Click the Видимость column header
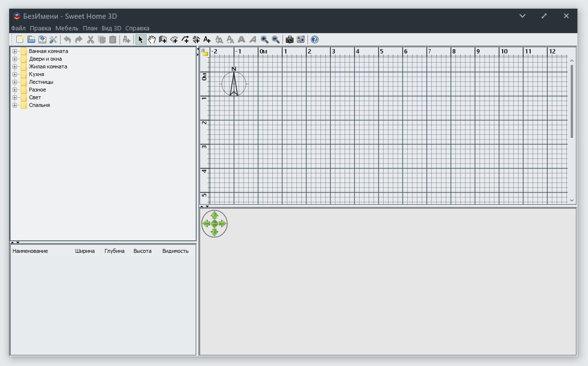The image size is (588, 366). click(175, 251)
